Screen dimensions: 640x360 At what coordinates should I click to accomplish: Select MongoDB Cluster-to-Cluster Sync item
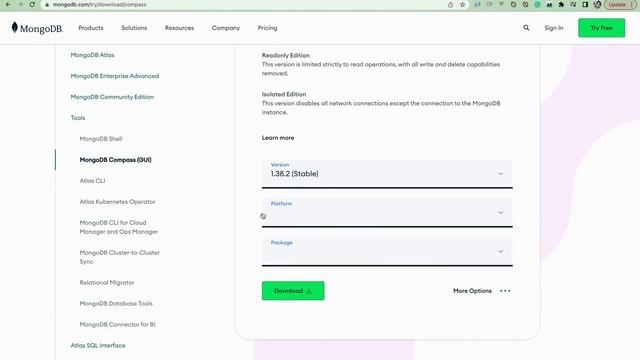(119, 257)
